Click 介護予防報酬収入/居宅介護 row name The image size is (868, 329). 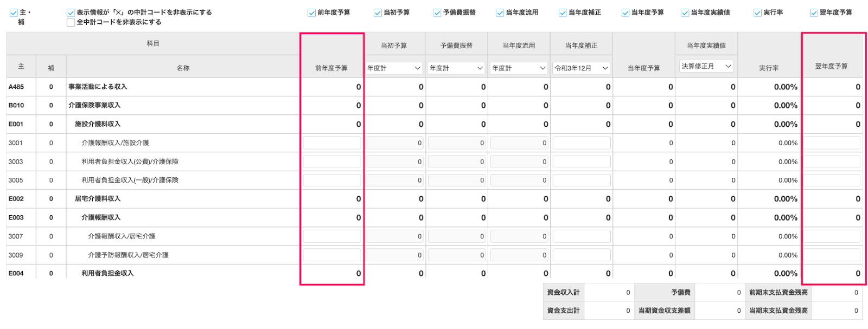[x=128, y=255]
